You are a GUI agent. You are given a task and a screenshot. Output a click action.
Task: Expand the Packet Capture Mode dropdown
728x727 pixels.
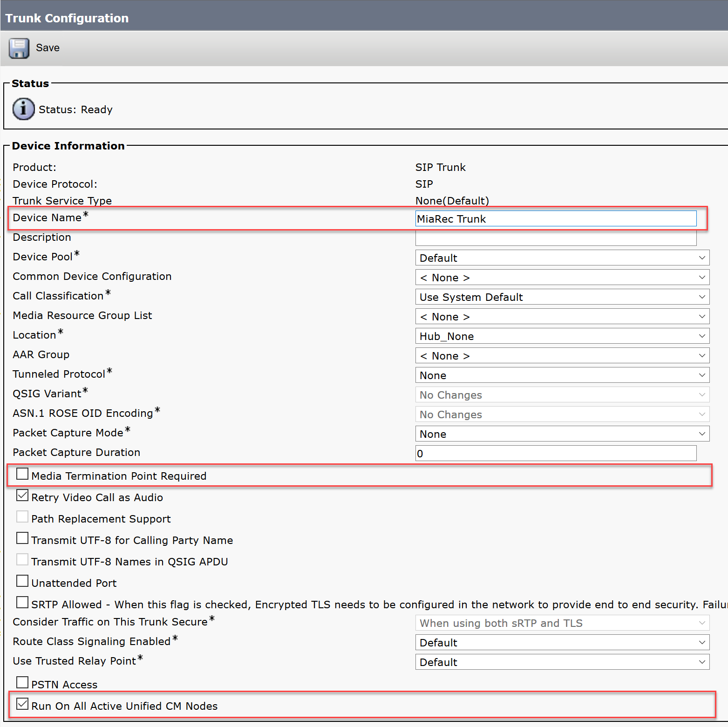(562, 434)
